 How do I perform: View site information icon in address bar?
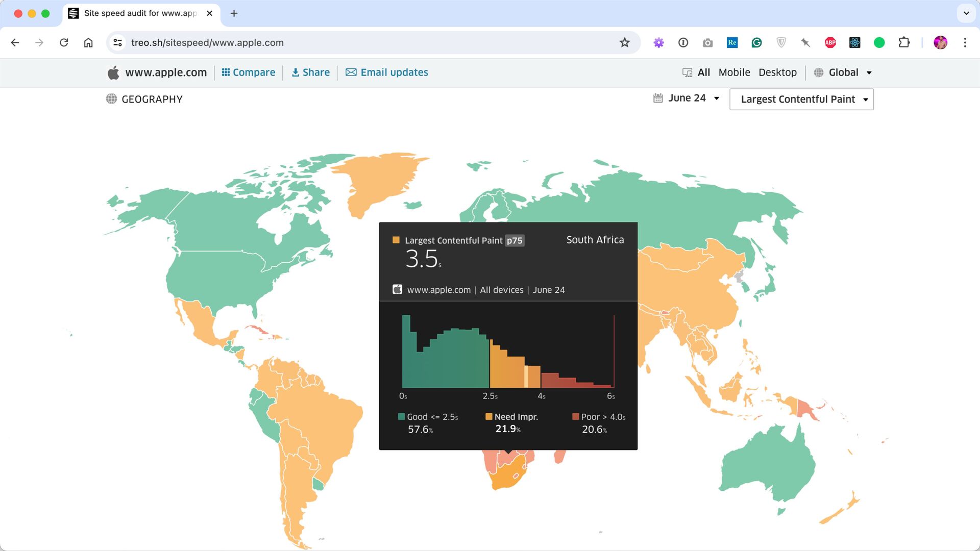click(x=118, y=43)
